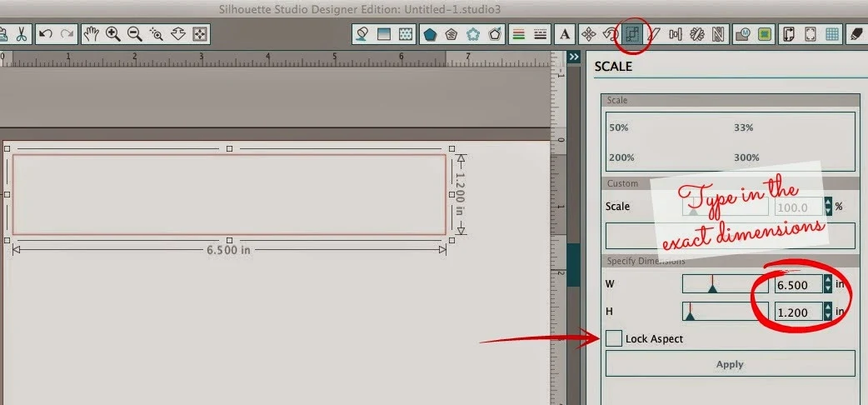Undo the last action

tap(45, 34)
